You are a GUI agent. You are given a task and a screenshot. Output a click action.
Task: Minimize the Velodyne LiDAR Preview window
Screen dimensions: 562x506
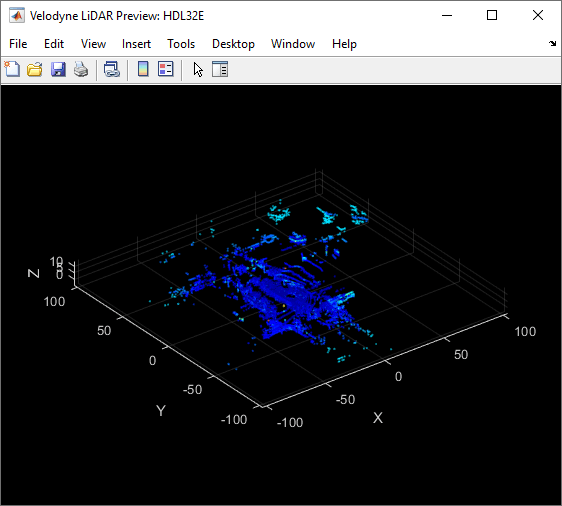coord(447,15)
